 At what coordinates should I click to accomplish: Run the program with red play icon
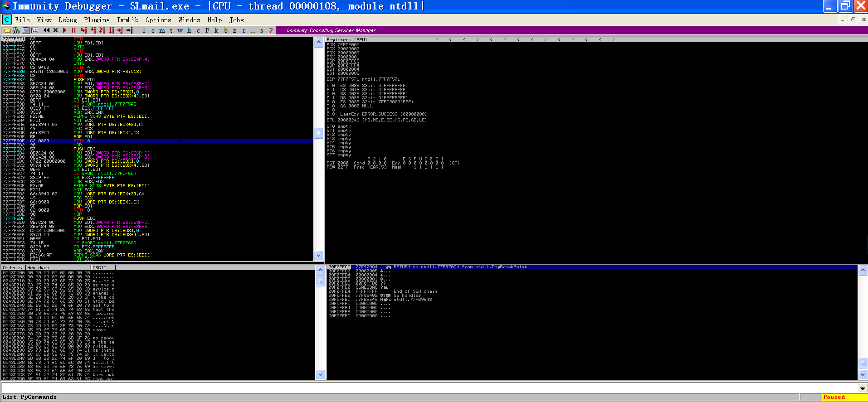pyautogui.click(x=64, y=30)
